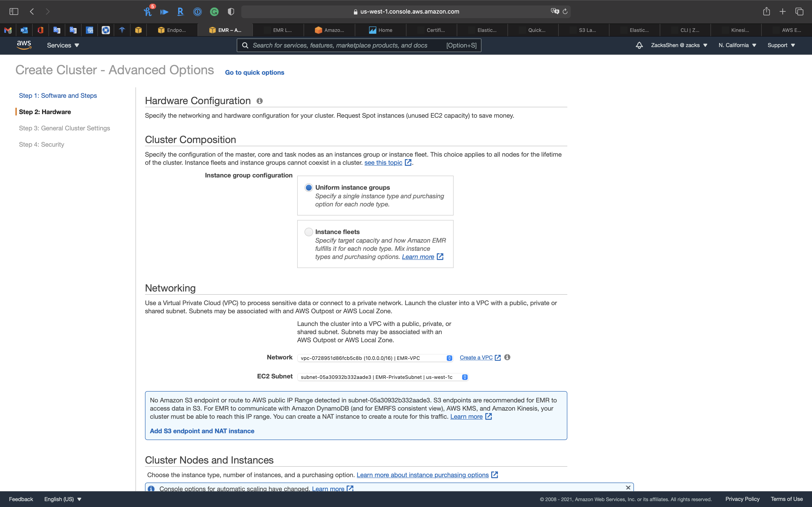Click Add S3 endpoint and NAT instance

pos(202,431)
